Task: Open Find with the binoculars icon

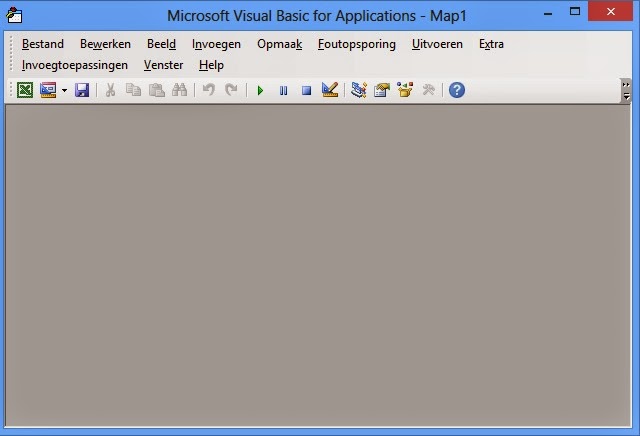Action: click(x=179, y=90)
